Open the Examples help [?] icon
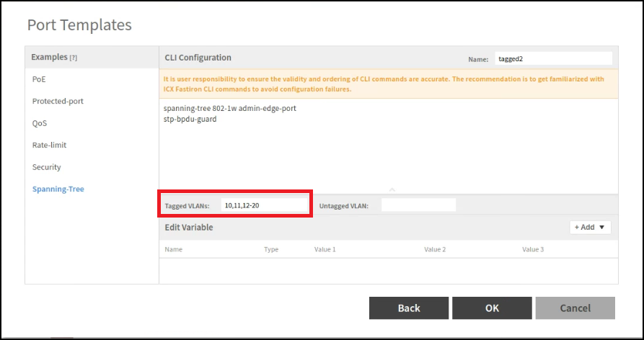Screen dimensions: 644x340 coord(73,58)
